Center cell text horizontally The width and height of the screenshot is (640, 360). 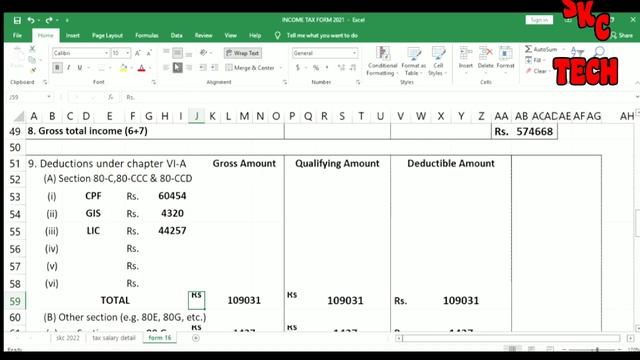(178, 67)
